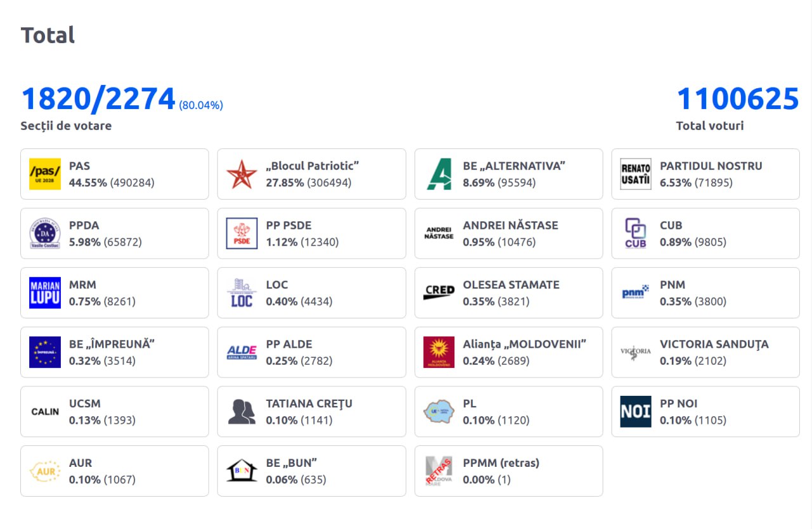Open the PPMM (retras) result card
The image size is (812, 529).
click(508, 471)
